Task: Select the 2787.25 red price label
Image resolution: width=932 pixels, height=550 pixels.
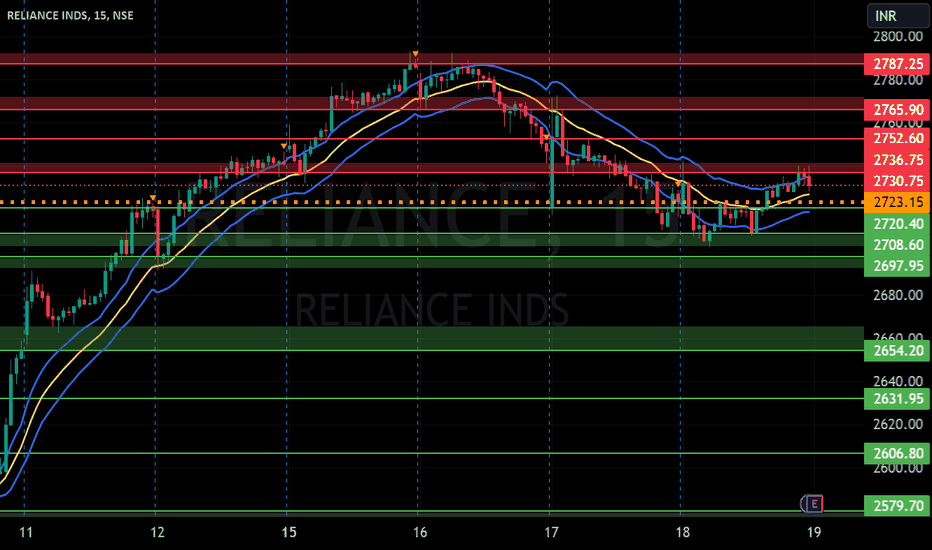Action: pos(897,64)
